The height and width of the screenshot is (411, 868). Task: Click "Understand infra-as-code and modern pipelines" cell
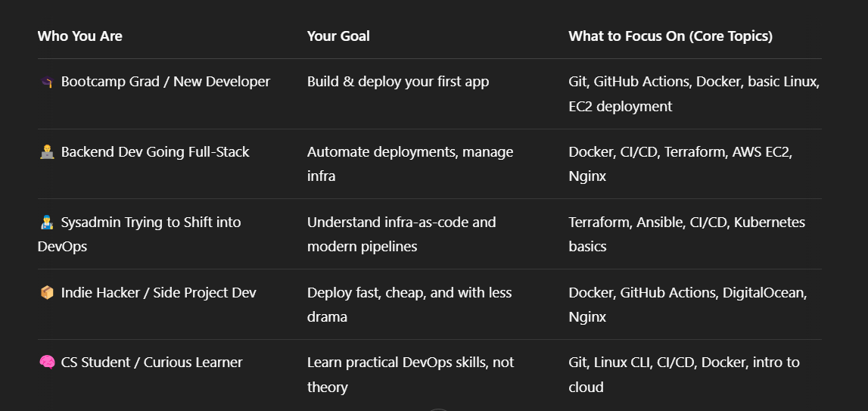pyautogui.click(x=401, y=235)
